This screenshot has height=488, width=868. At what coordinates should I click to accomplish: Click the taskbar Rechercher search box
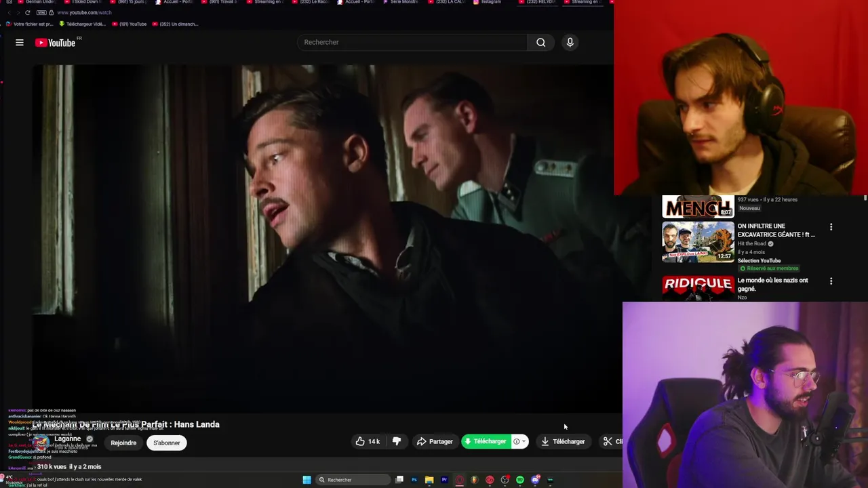click(x=353, y=480)
